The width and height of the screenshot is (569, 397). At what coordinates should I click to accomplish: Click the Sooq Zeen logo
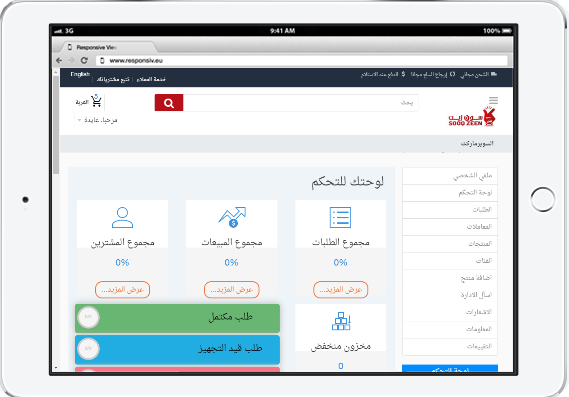pos(472,116)
